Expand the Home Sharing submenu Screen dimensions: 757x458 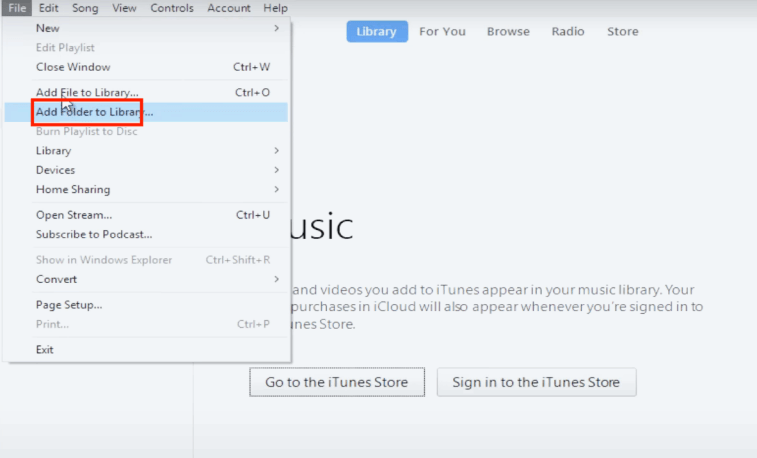(x=146, y=189)
